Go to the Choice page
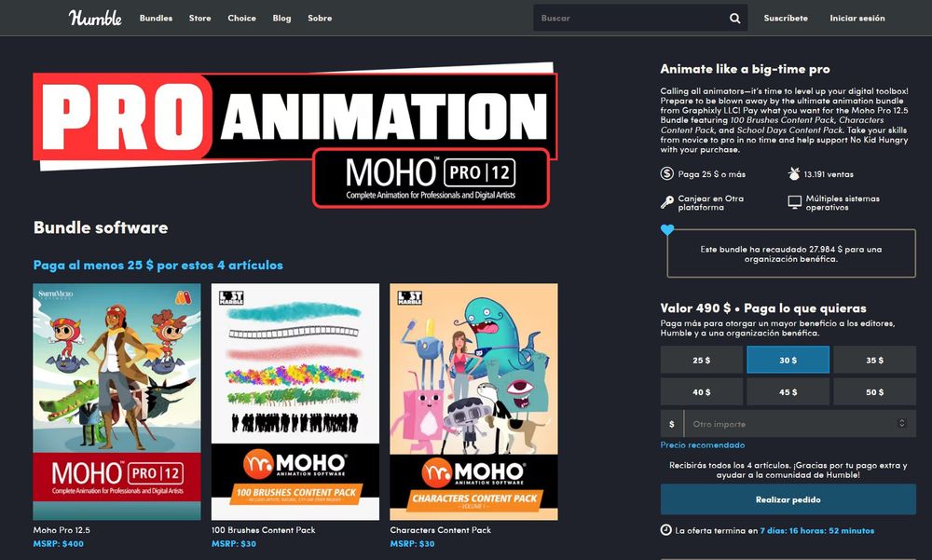The width and height of the screenshot is (932, 560). click(x=241, y=18)
